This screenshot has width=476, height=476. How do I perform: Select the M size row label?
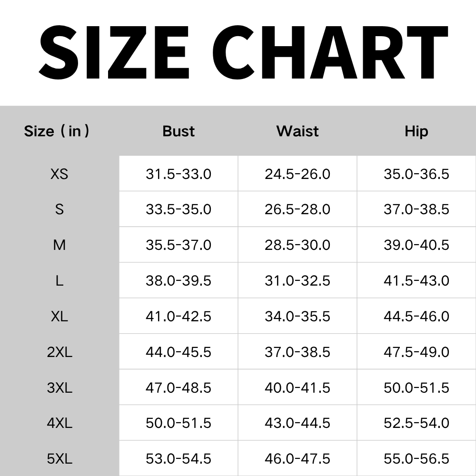(x=59, y=245)
